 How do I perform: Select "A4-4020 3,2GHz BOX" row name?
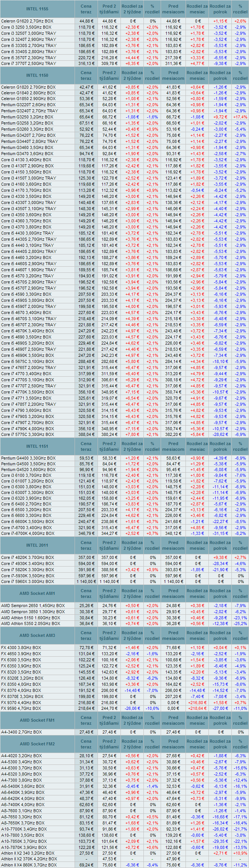click(x=21, y=756)
